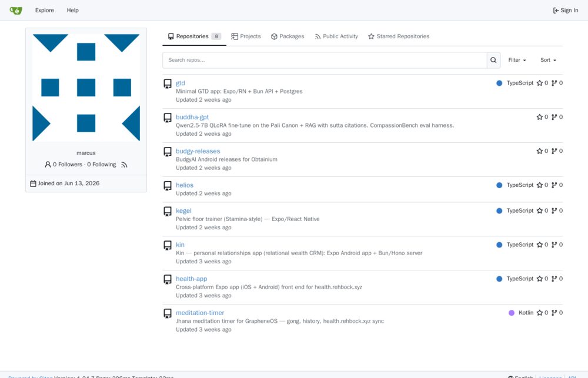Click the username marcus under avatar
This screenshot has height=378, width=588.
pyautogui.click(x=86, y=153)
